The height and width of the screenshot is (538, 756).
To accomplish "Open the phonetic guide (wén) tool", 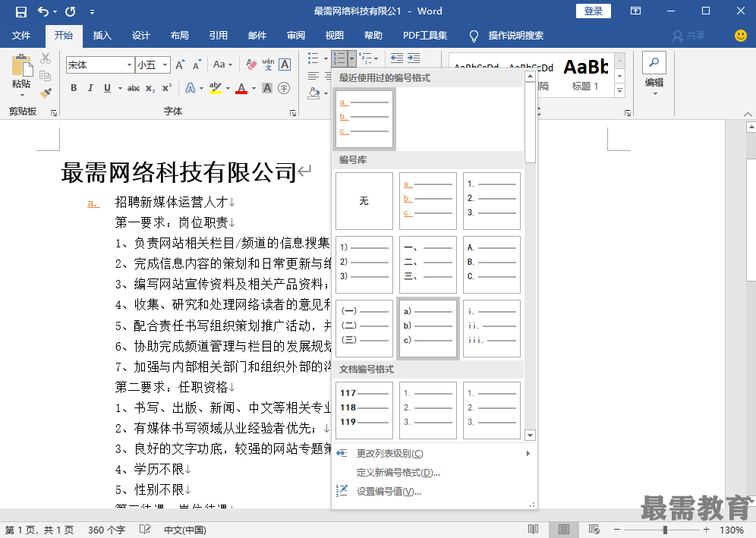I will pos(268,64).
